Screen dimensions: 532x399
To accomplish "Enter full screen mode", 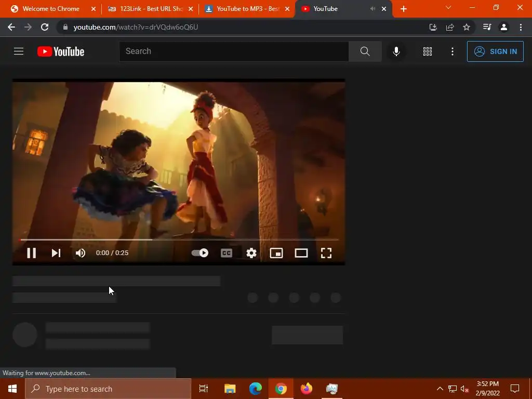I will 326,253.
